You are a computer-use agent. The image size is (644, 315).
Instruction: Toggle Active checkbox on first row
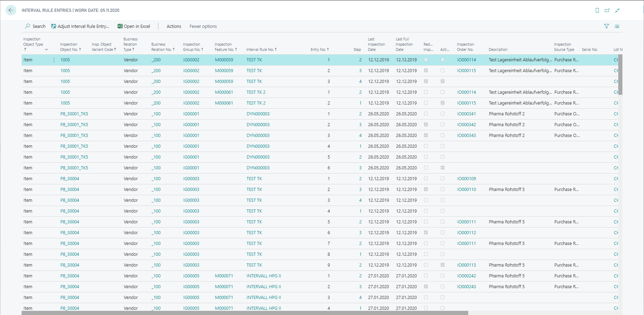(x=442, y=60)
